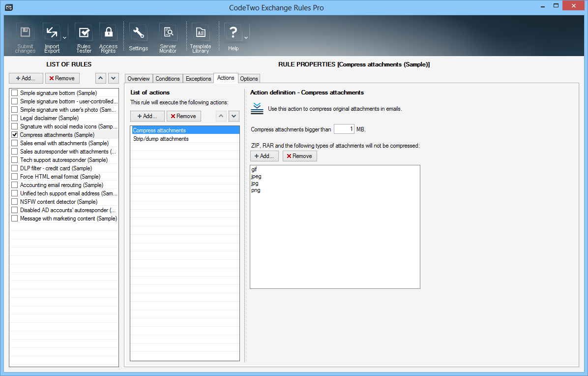This screenshot has width=588, height=376.
Task: Enable Simple signature bottom - user-controlled rule
Action: click(x=15, y=101)
